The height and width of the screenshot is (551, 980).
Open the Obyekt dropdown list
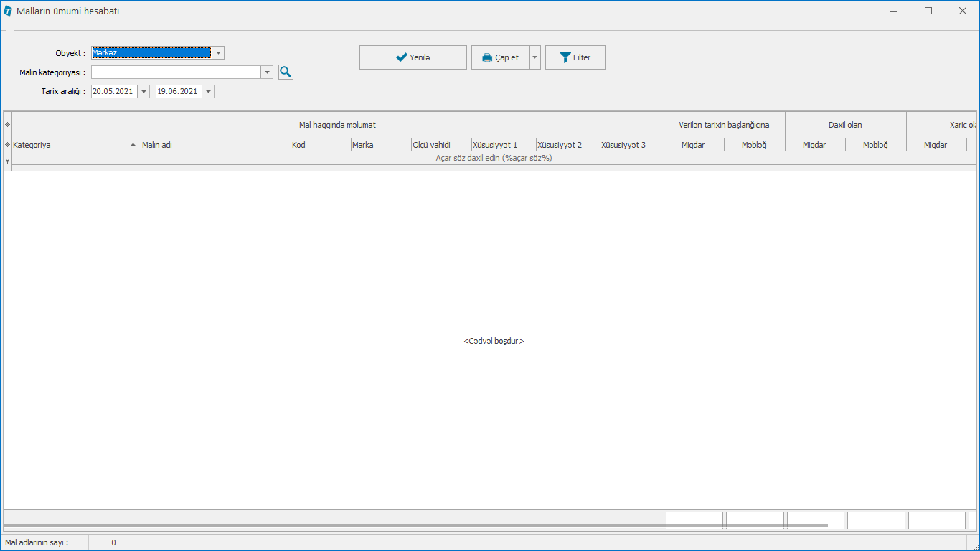click(x=218, y=52)
